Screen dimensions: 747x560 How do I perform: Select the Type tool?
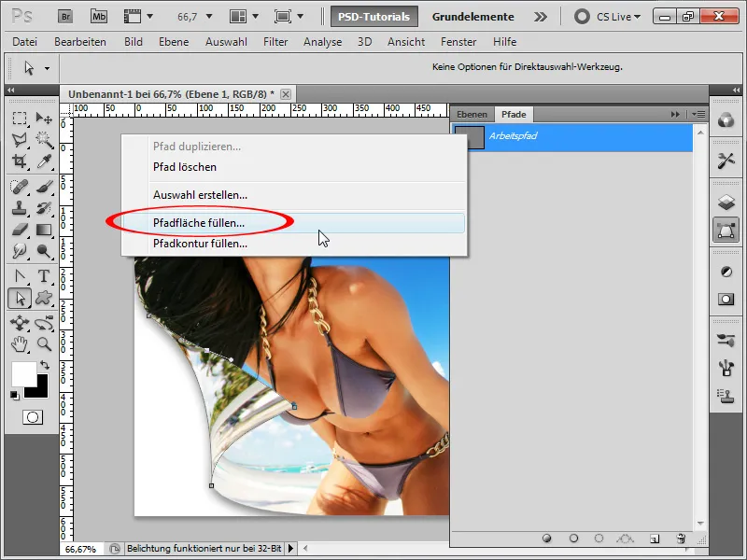click(x=44, y=276)
